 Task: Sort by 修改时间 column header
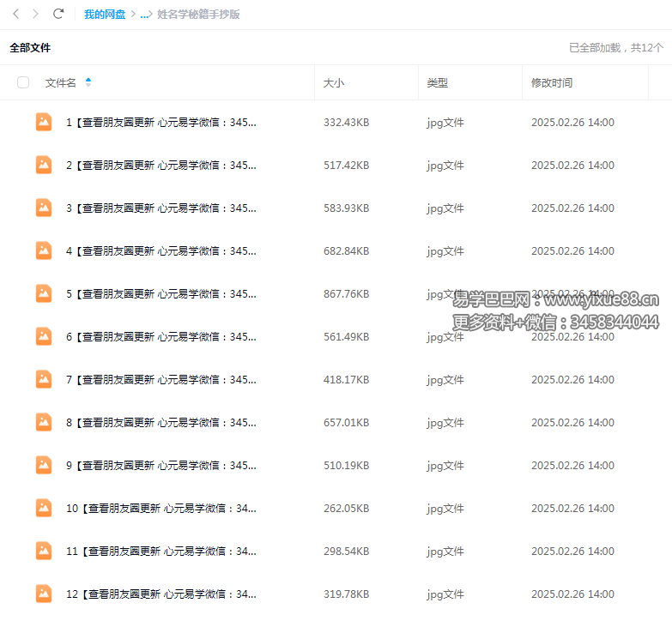[551, 83]
